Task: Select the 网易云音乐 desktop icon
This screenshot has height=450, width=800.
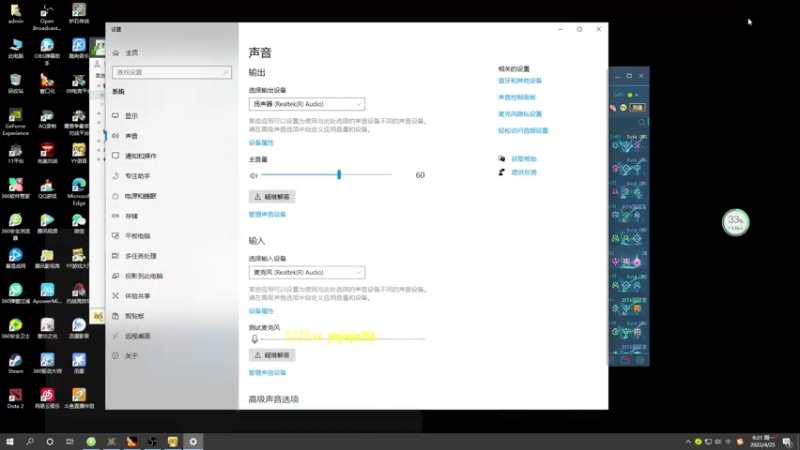Action: [47, 398]
